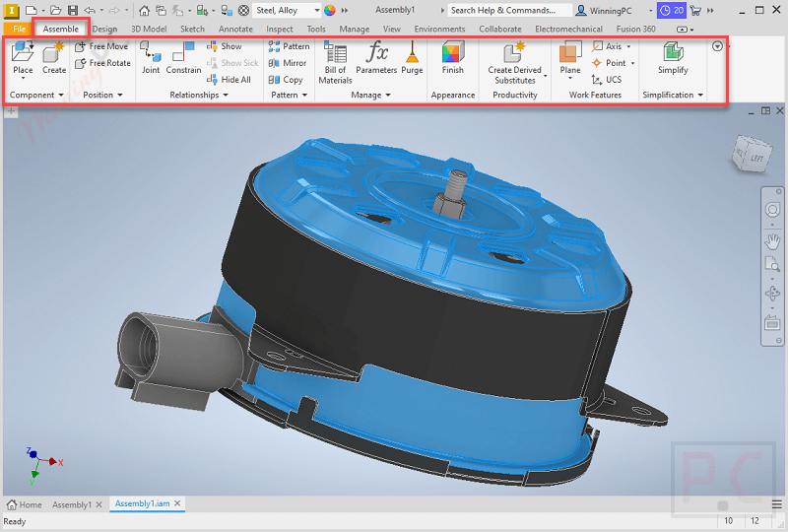
Task: Switch to the Sketch tab
Action: (192, 30)
